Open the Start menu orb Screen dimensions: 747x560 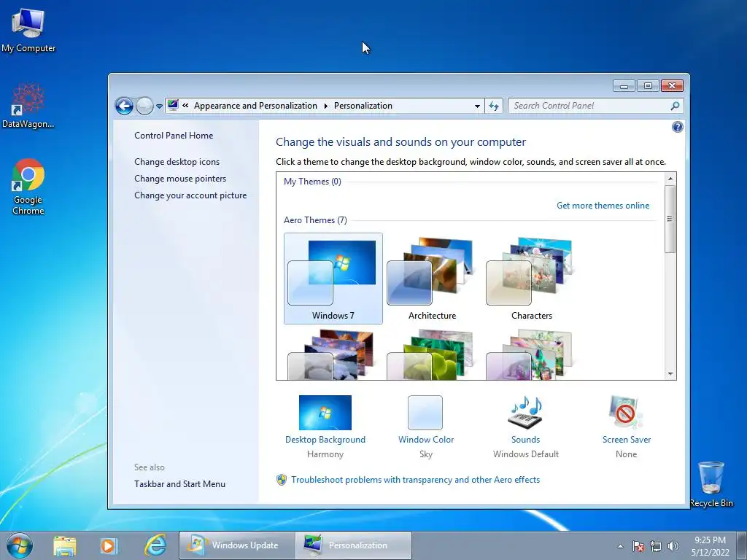point(20,545)
